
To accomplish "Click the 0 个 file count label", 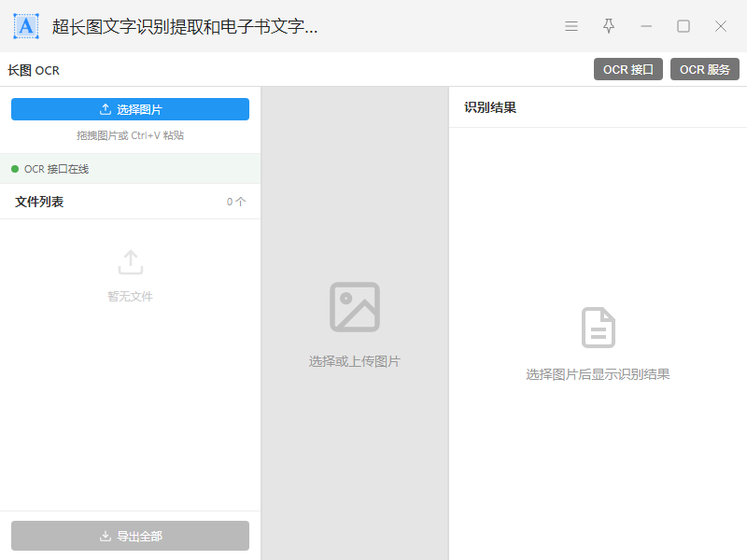I will pyautogui.click(x=236, y=202).
